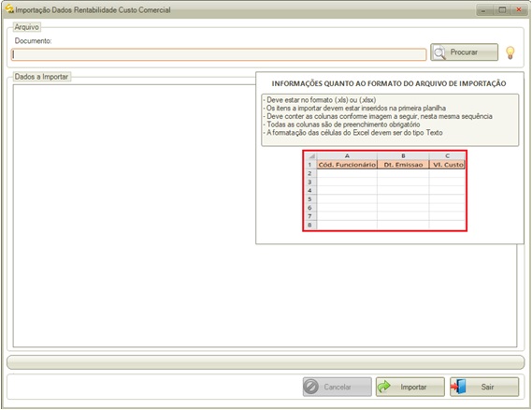This screenshot has height=410, width=532.
Task: Click the application icon in title bar
Action: pyautogui.click(x=9, y=8)
